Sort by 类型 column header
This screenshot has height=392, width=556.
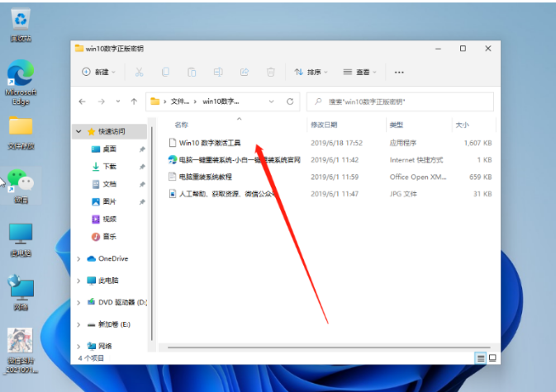(396, 125)
